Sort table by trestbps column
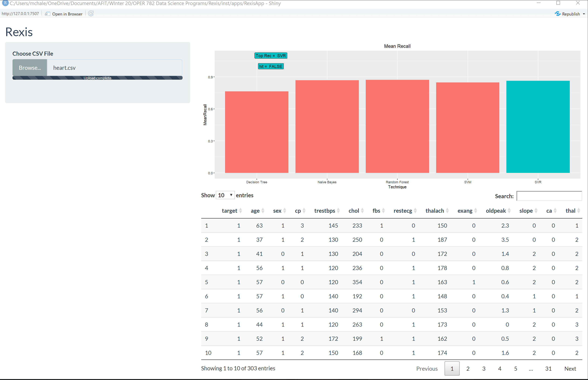The width and height of the screenshot is (588, 380). tap(327, 211)
